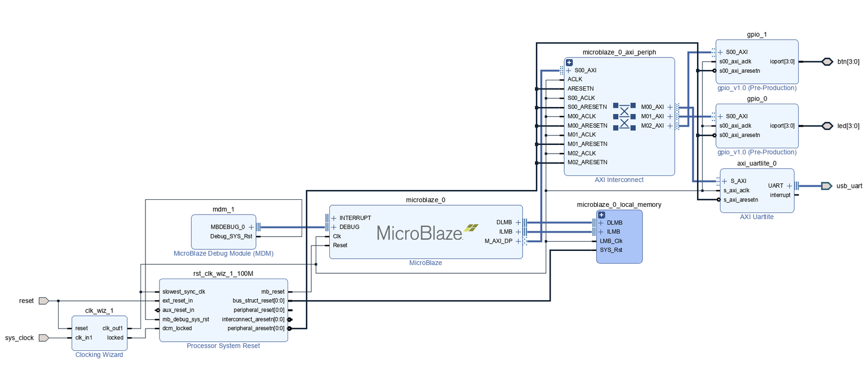Click the btn[3:0] external port symbol

click(827, 62)
